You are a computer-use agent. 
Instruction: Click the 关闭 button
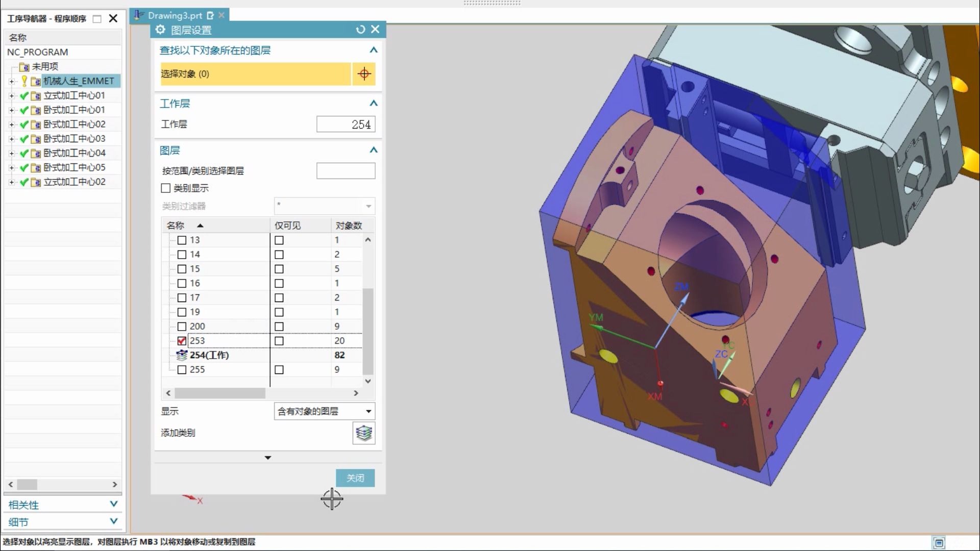pos(355,478)
